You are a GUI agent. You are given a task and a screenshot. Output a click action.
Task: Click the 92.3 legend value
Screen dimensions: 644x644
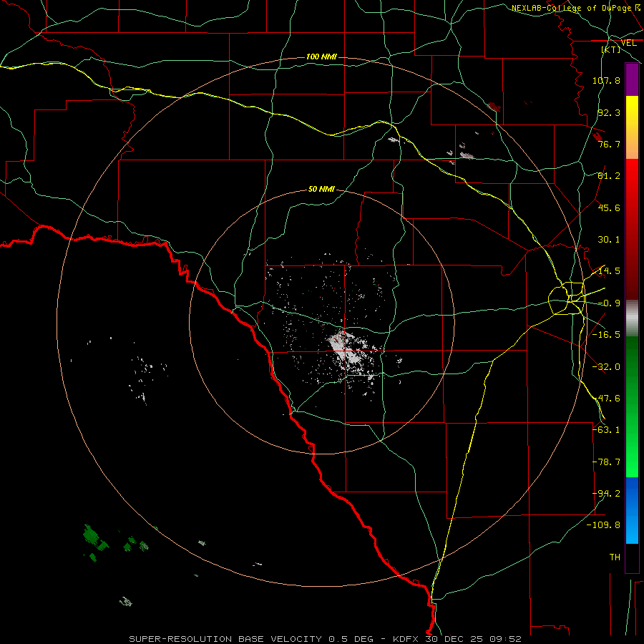(609, 112)
